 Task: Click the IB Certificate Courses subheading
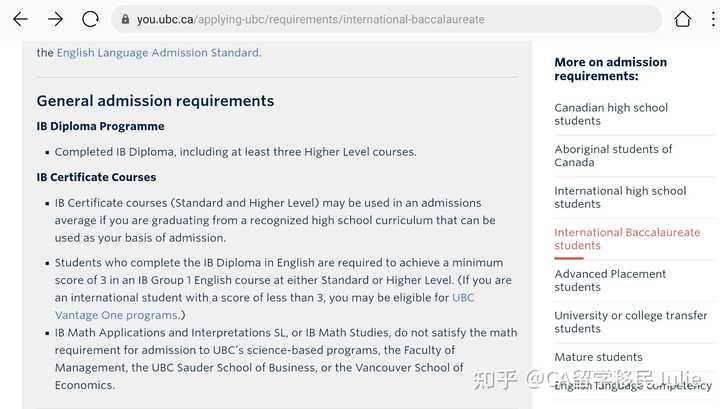[x=96, y=177]
